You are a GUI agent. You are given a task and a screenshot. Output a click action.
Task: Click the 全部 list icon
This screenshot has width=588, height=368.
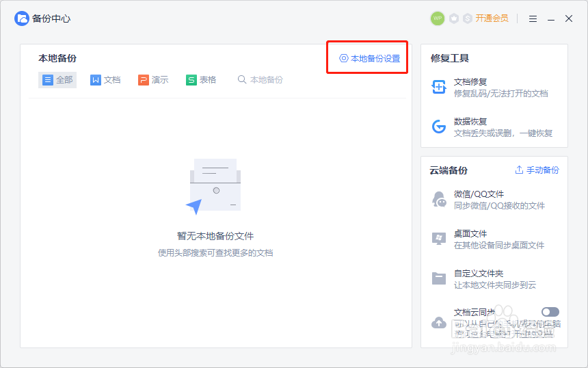(48, 80)
